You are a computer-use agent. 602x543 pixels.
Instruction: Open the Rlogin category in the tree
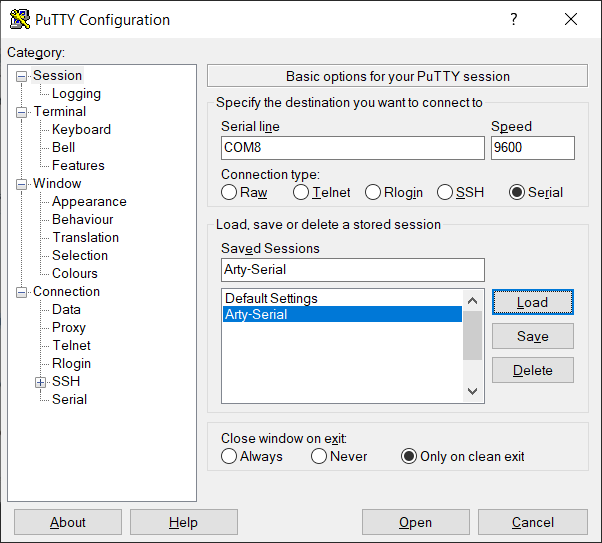pyautogui.click(x=71, y=364)
